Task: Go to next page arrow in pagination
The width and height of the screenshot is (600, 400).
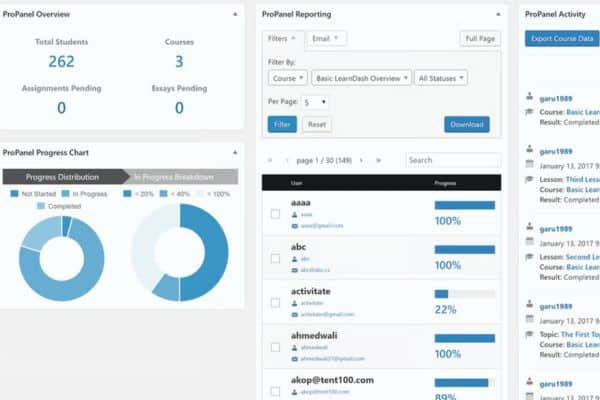Action: point(361,160)
